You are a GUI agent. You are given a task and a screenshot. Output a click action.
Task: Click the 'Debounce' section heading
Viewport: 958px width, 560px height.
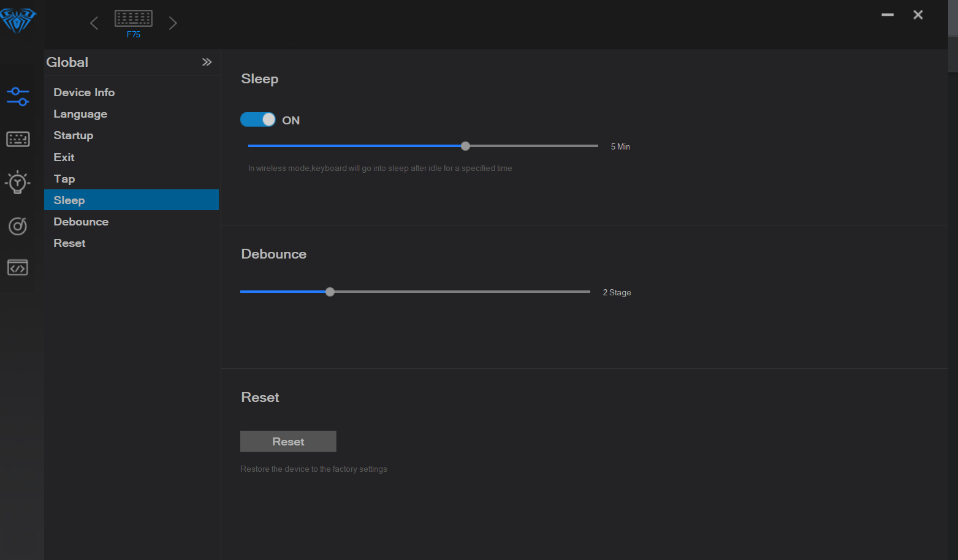[x=274, y=254]
